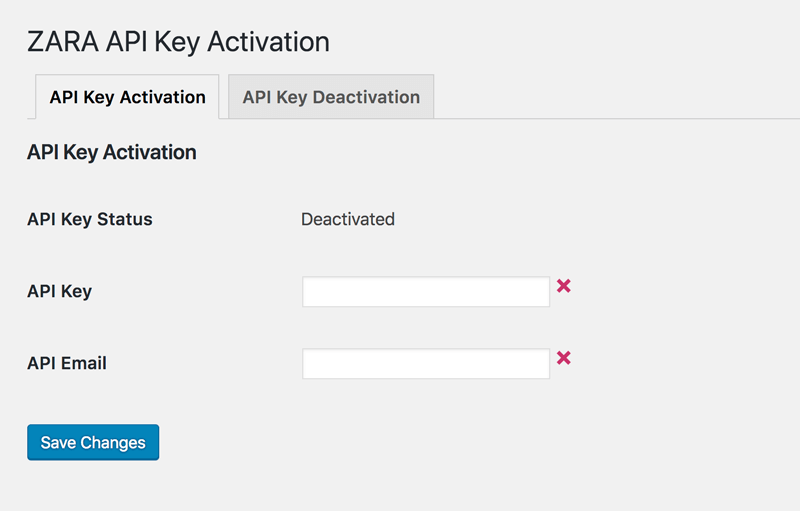Select the invalid-email cross icon next to API Email

[564, 358]
